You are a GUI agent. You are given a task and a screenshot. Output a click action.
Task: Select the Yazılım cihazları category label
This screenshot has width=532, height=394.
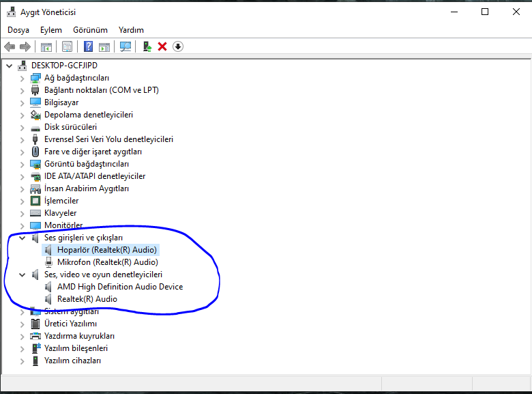point(72,361)
